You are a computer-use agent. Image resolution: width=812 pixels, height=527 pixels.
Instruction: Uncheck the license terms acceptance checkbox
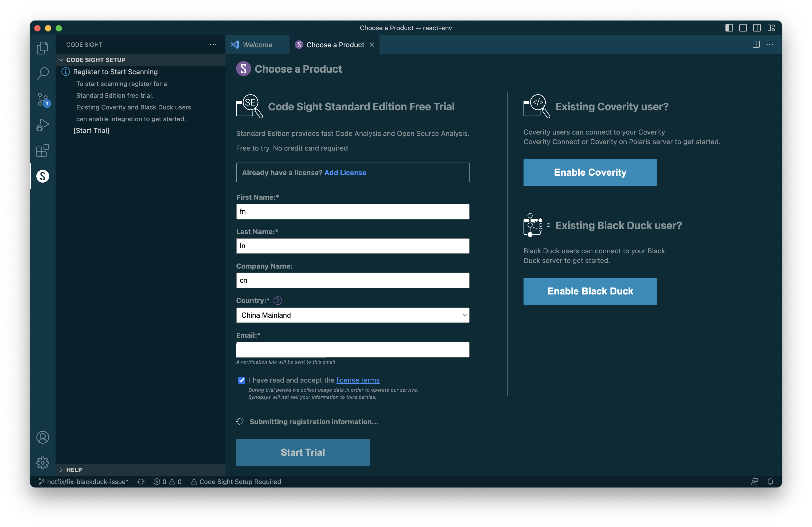(241, 380)
